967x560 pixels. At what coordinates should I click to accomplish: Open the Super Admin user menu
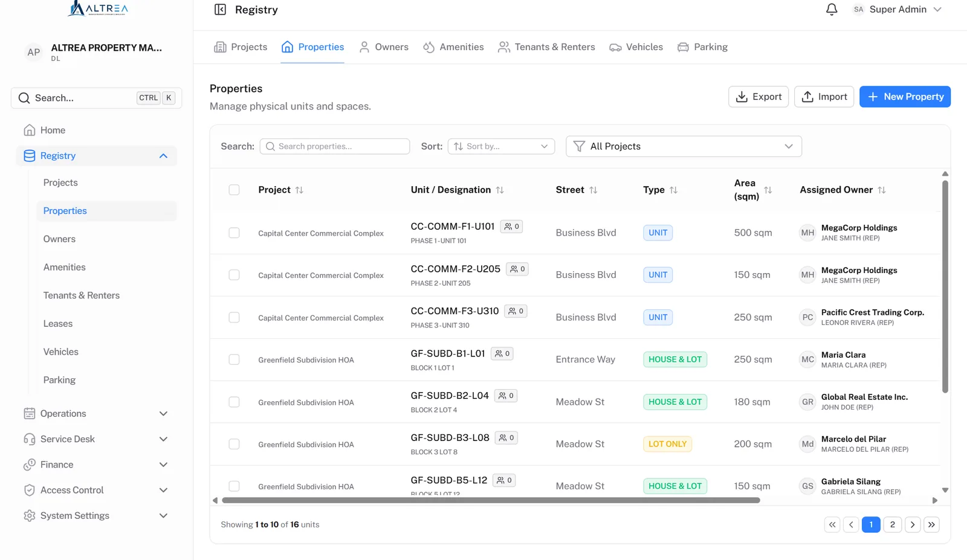pyautogui.click(x=897, y=9)
